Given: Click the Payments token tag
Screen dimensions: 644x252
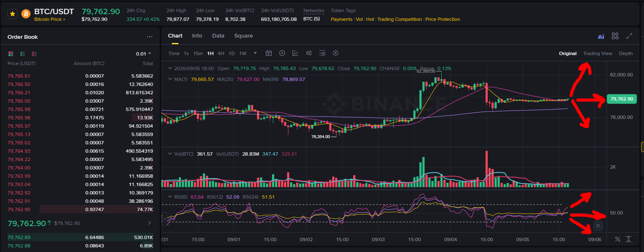Looking at the screenshot, I should 341,19.
